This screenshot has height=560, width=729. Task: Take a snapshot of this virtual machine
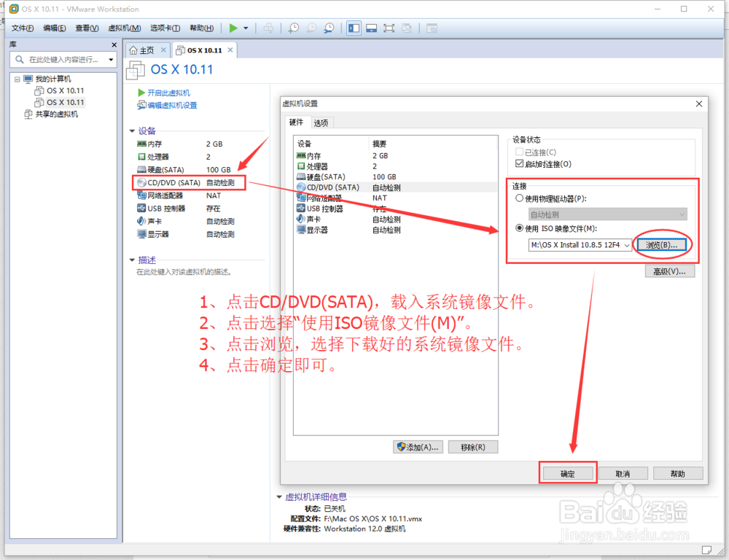point(293,28)
